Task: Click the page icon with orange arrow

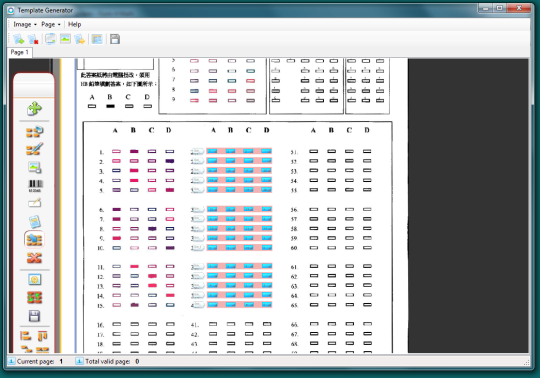Action: pos(80,39)
